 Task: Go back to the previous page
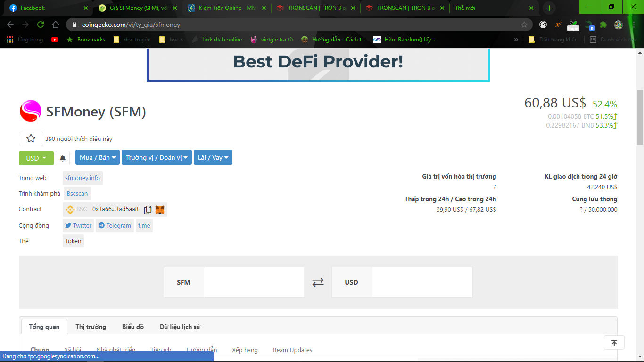pos(10,25)
